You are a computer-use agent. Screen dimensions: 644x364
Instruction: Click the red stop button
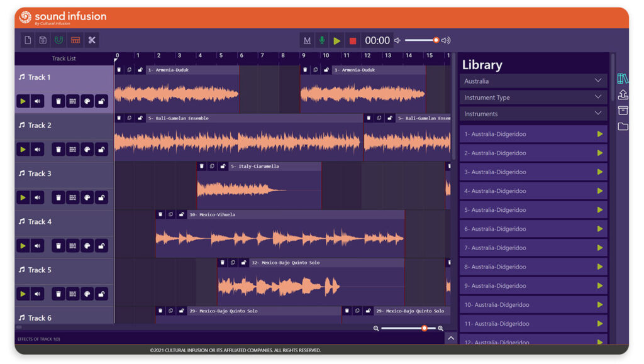tap(353, 41)
